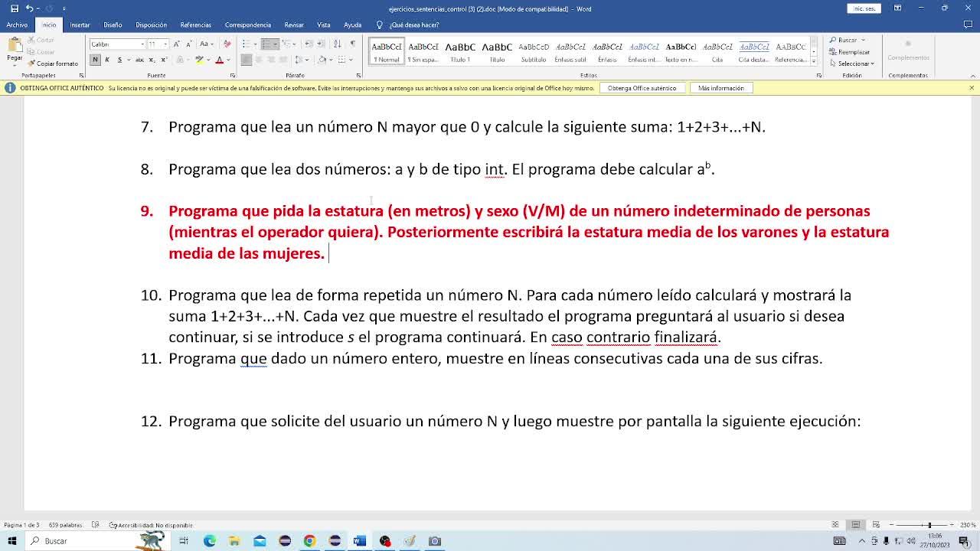Open the Fuente dialog launcher
Screen dimensions: 980x551
232,75
